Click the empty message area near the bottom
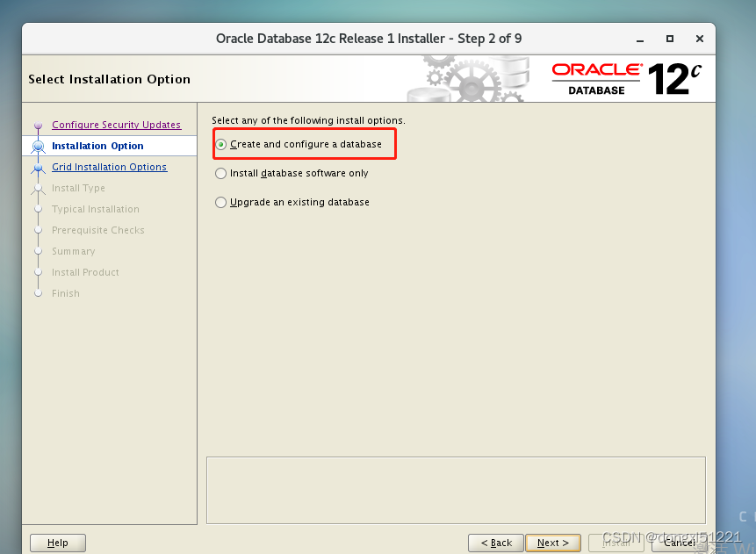 456,490
